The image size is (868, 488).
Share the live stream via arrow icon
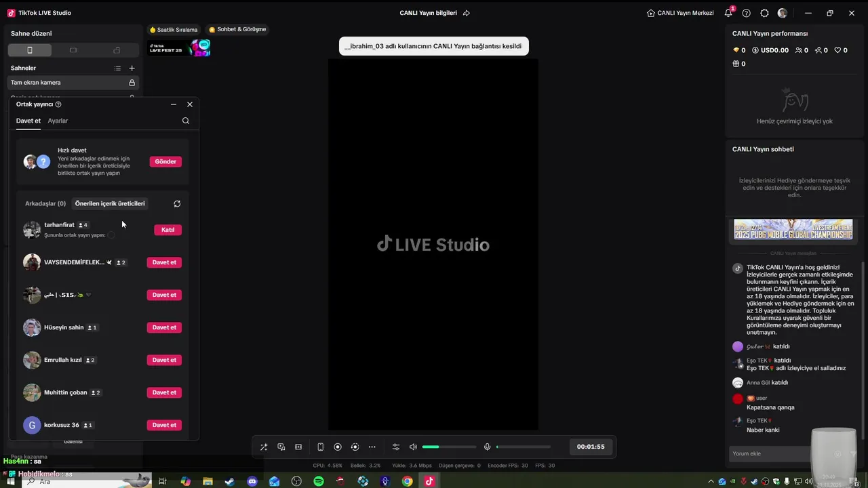point(467,13)
